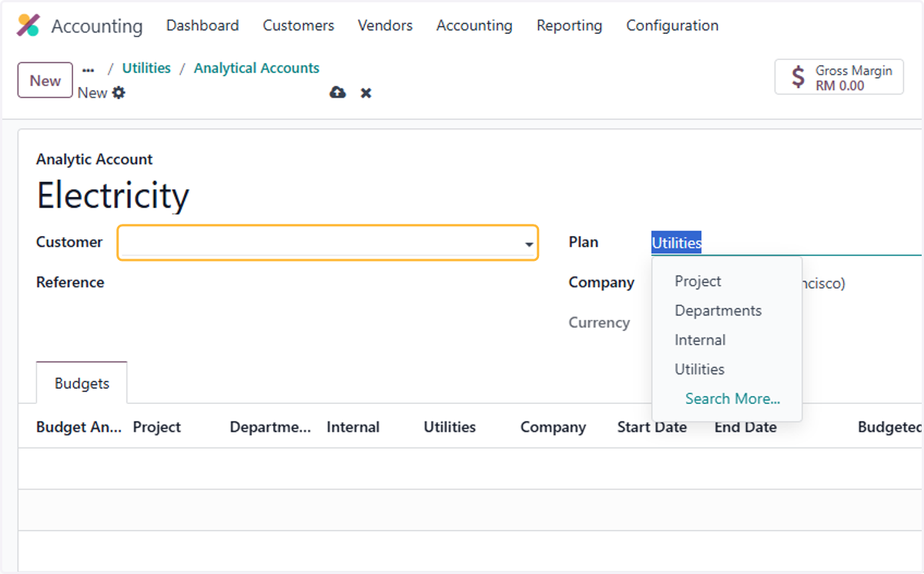Click the Reference field label
The image size is (924, 574).
70,282
